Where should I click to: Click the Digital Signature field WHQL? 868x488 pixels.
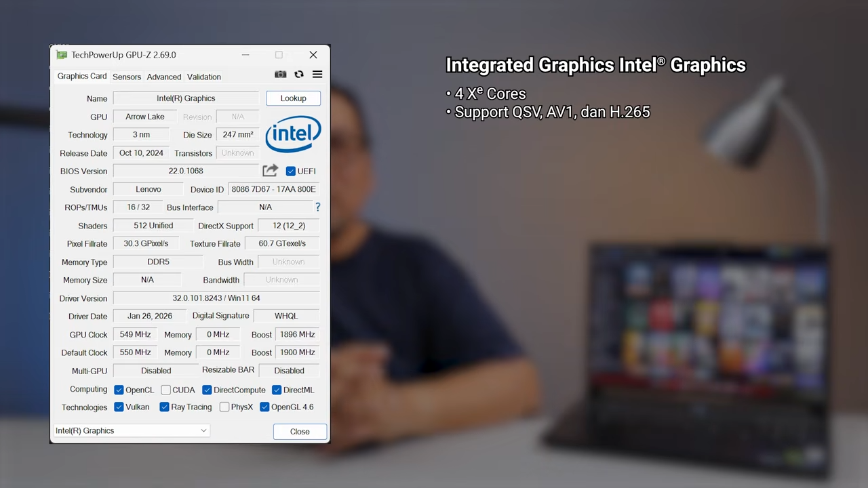(286, 316)
